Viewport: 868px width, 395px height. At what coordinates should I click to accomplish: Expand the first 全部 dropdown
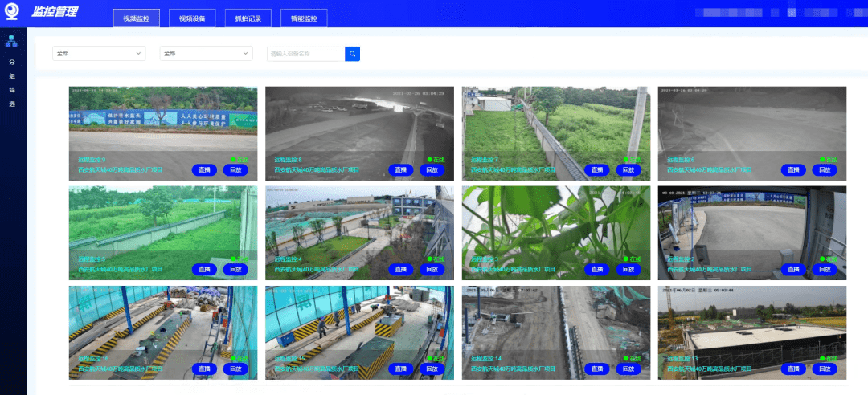(x=99, y=54)
